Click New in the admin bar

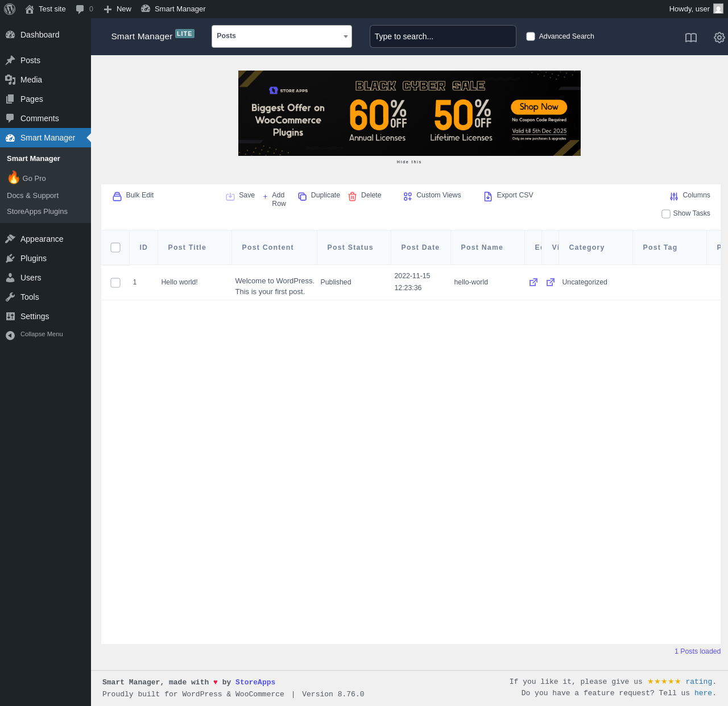117,9
